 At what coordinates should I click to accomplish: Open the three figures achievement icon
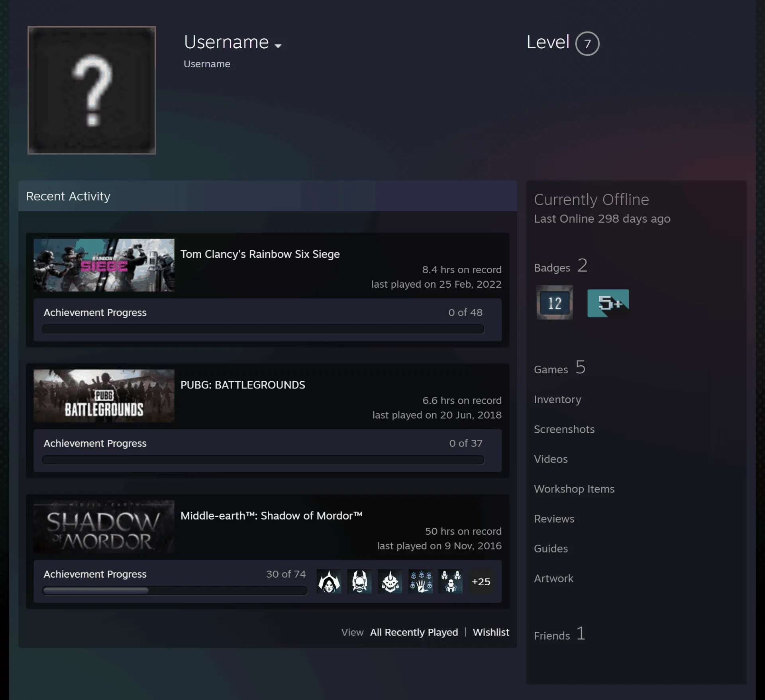[451, 581]
